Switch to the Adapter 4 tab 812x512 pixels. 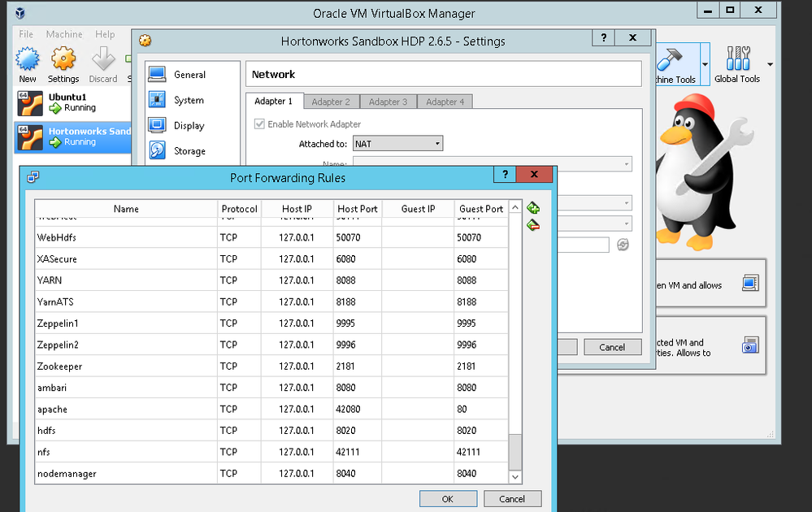tap(445, 102)
